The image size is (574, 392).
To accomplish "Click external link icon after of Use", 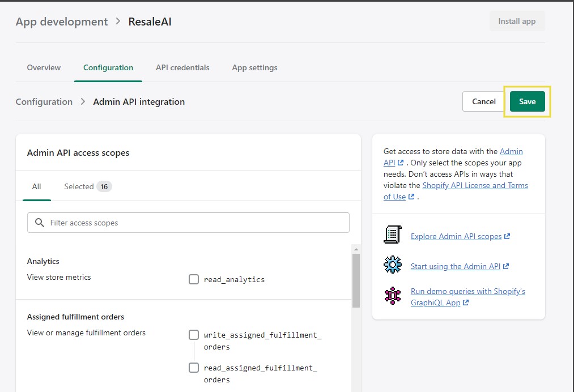I will click(411, 197).
